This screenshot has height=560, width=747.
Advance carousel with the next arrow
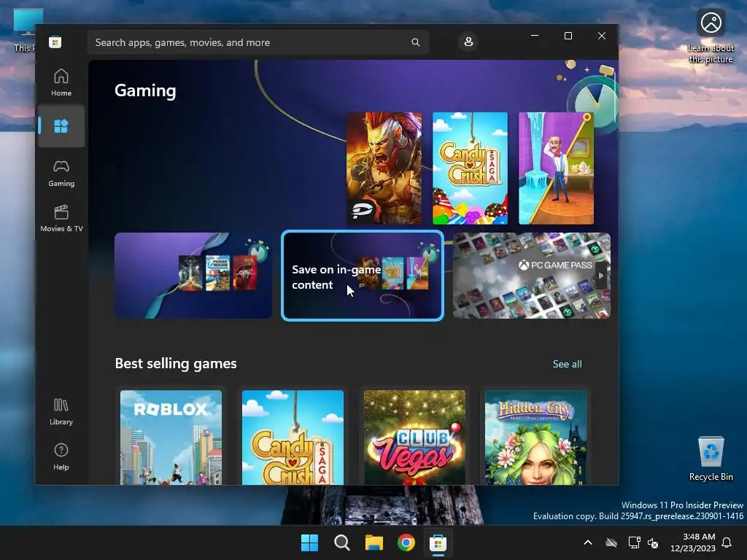pos(601,275)
